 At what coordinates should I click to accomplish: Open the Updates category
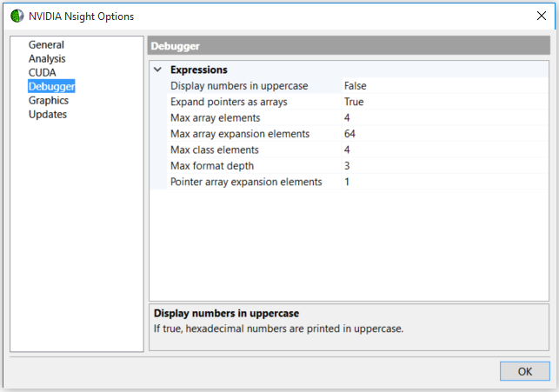tap(48, 115)
